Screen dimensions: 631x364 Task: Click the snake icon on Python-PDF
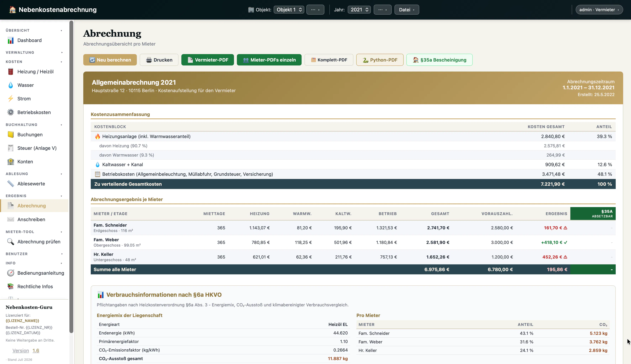366,60
